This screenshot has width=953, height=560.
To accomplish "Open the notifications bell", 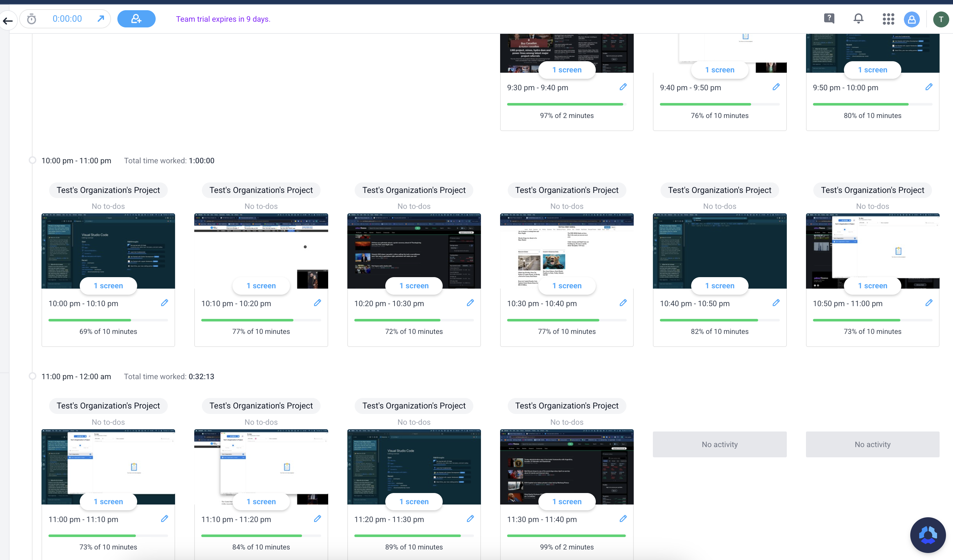I will coord(859,18).
